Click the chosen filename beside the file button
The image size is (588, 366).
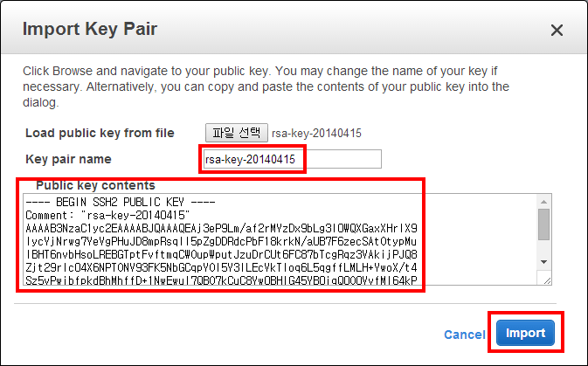315,133
